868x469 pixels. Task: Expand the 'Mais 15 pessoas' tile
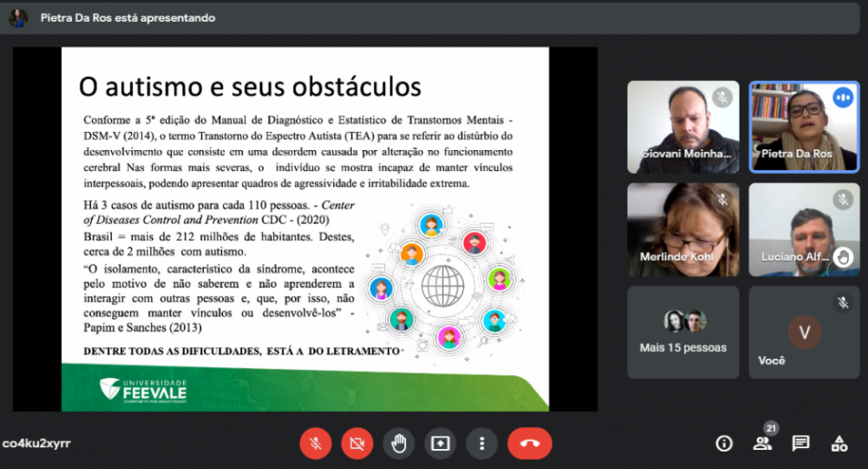pyautogui.click(x=682, y=331)
